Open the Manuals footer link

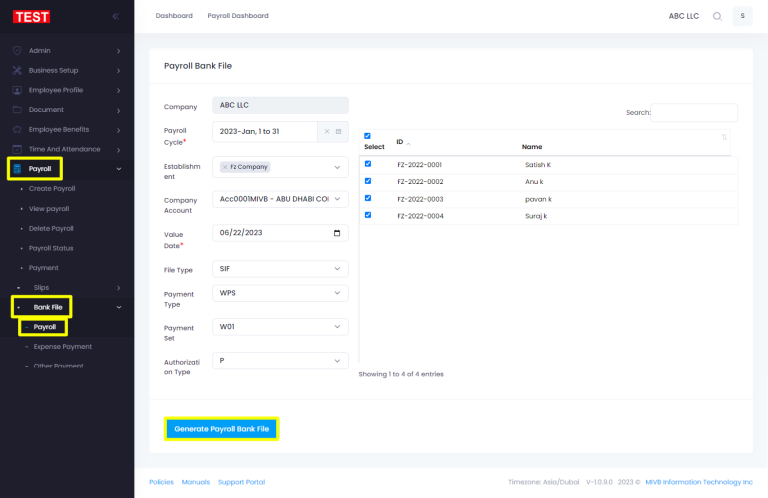click(x=195, y=482)
